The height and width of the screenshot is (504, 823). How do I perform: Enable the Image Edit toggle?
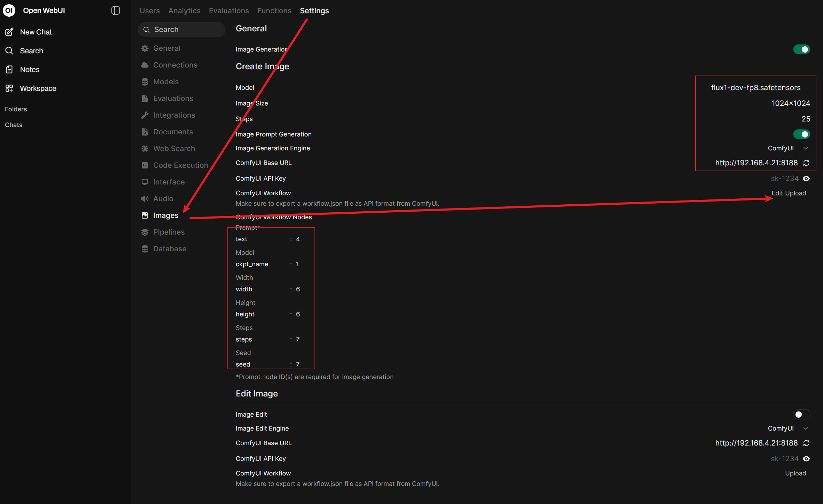(x=801, y=415)
